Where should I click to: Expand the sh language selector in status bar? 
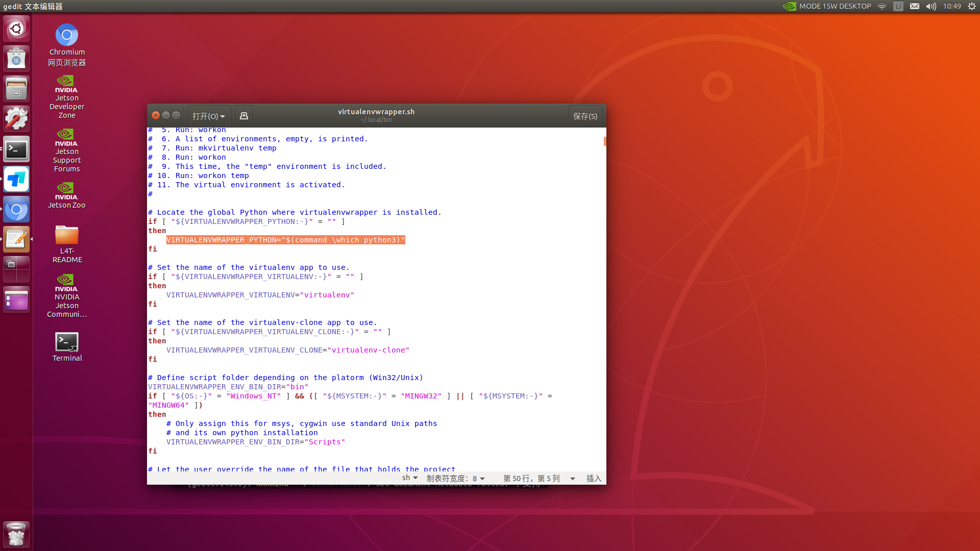pyautogui.click(x=410, y=478)
